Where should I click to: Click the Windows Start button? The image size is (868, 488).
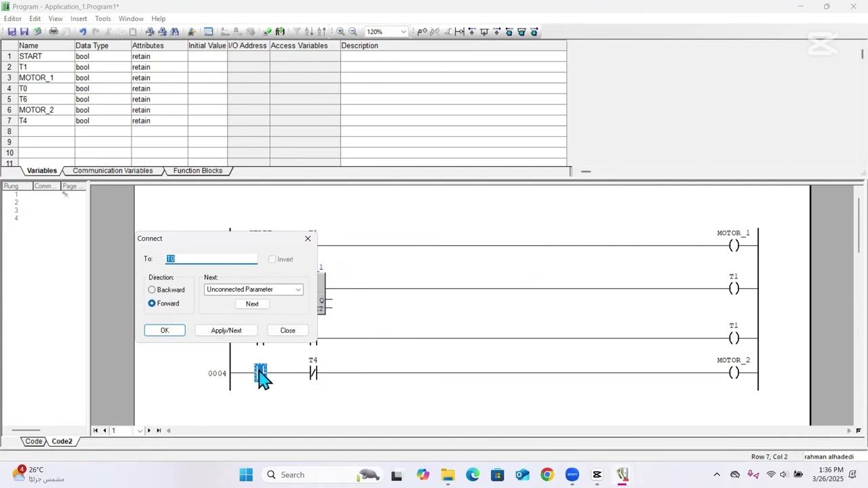[246, 474]
